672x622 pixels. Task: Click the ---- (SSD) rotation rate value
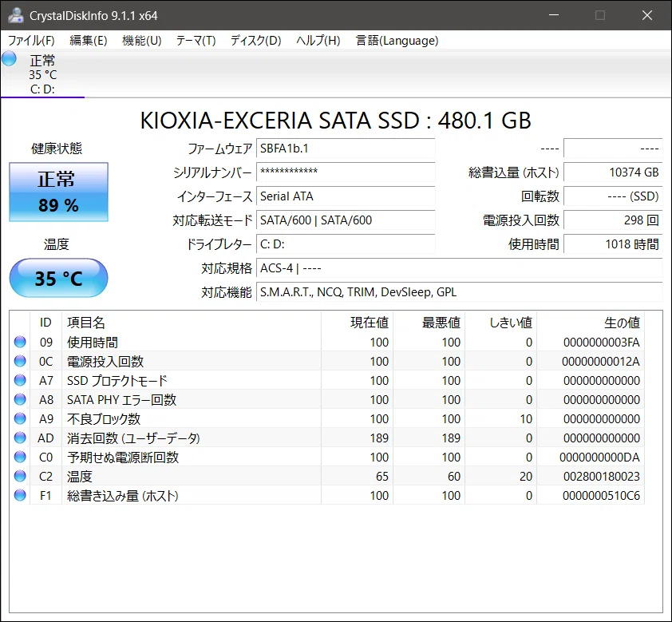click(613, 196)
